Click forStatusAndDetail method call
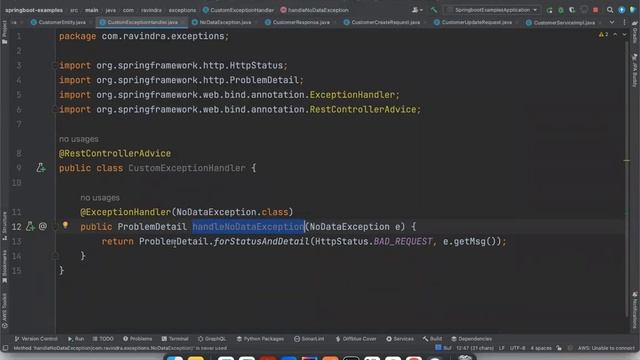Screen dimensions: 640x360 [x=262, y=241]
